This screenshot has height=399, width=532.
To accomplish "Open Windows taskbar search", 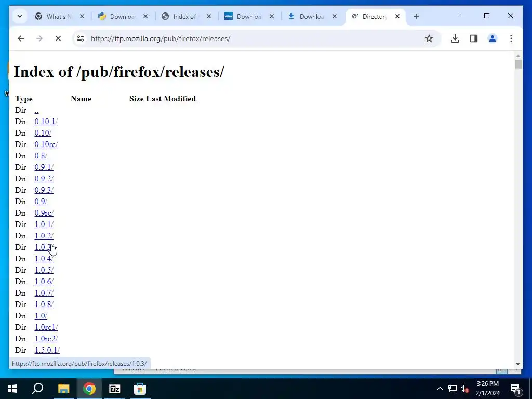I will (x=37, y=389).
